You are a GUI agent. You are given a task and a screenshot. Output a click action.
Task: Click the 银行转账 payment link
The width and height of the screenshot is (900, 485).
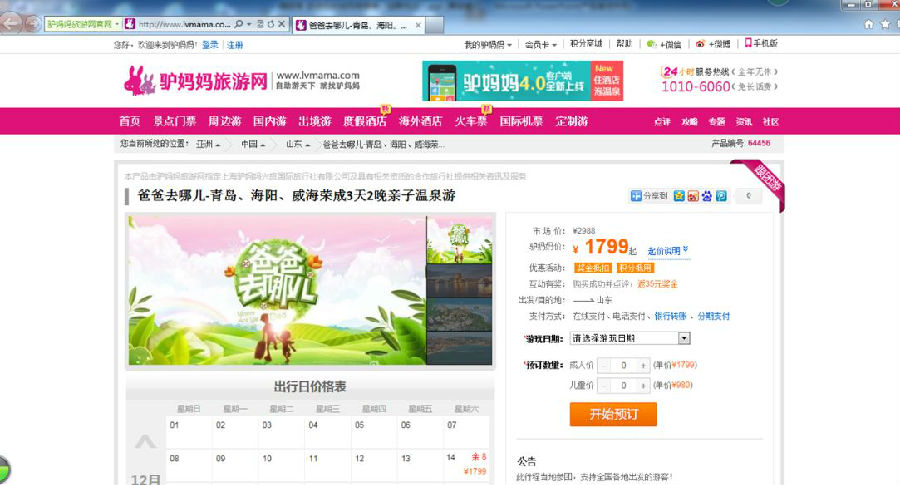point(670,316)
